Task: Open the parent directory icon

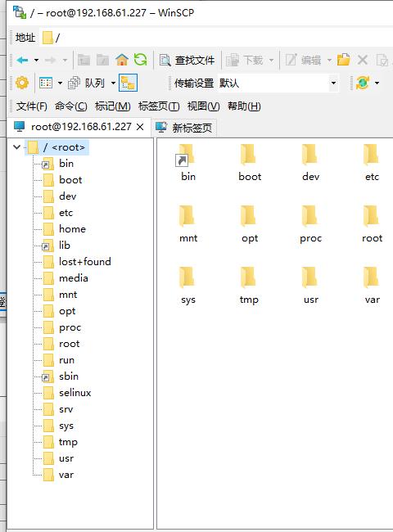Action: coord(84,60)
